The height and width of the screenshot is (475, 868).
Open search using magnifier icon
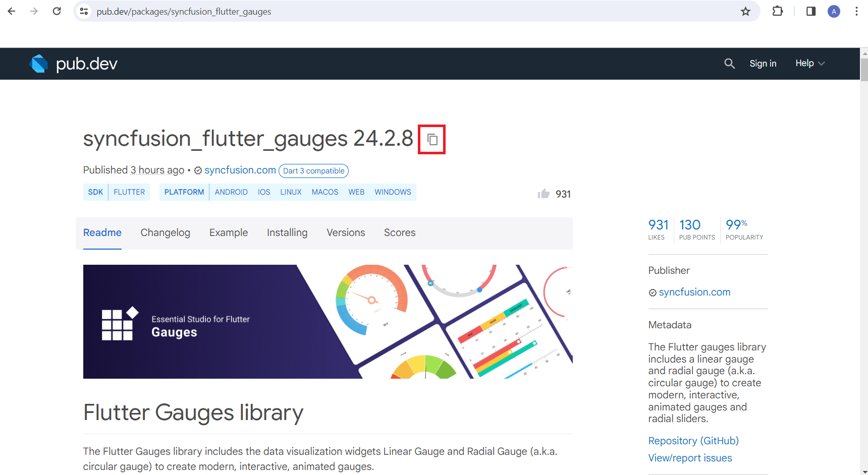point(729,64)
